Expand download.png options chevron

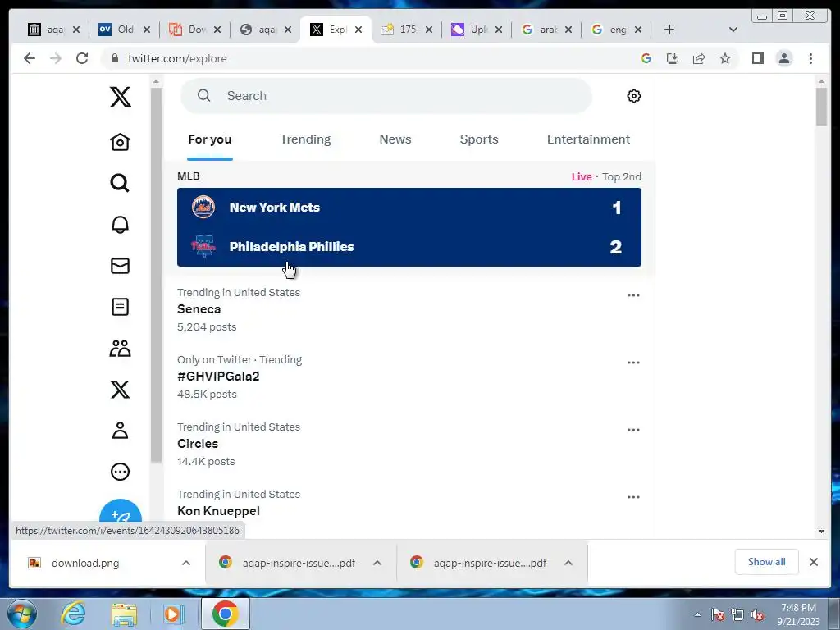(x=186, y=563)
